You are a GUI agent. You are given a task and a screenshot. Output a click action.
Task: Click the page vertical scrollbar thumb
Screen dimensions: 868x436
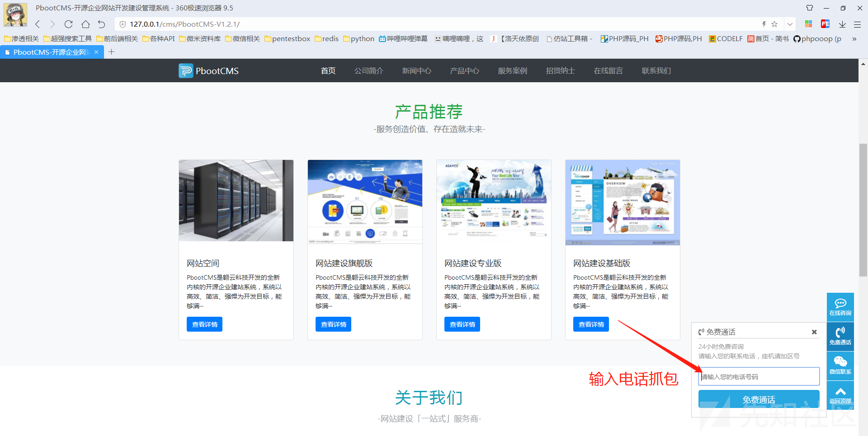point(863,210)
